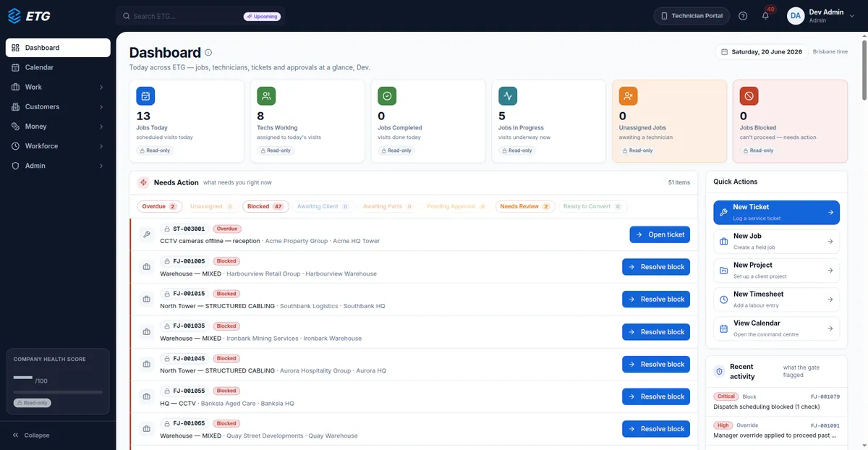
Task: Resolve block for FJ-001065
Action: click(x=656, y=429)
